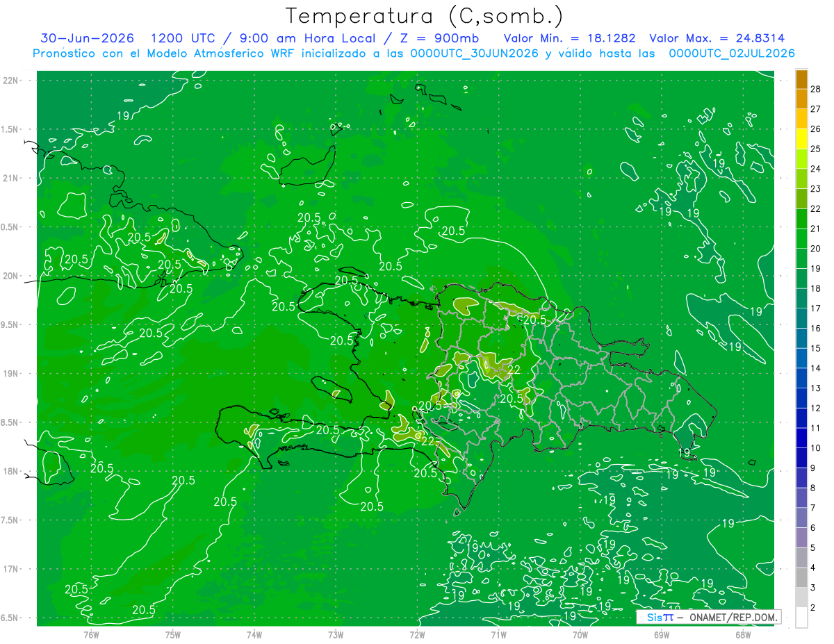Click legend value 18 on color bar
834x644 pixels.
(815, 288)
